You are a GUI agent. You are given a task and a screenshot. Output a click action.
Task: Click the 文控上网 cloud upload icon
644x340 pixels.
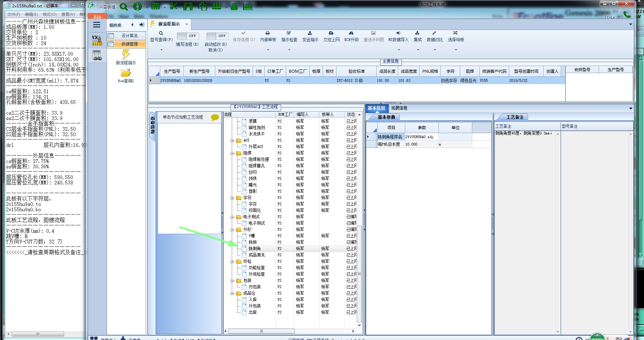331,33
